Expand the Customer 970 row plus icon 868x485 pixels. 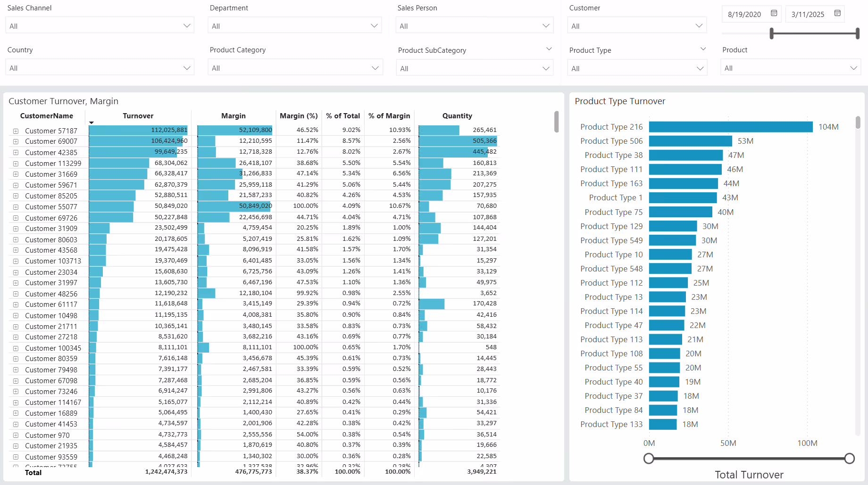point(16,436)
